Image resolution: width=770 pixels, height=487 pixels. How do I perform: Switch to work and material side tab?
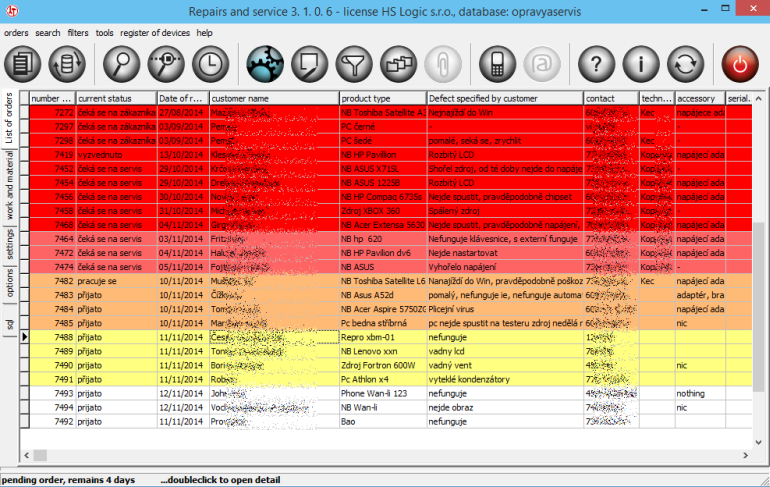tap(9, 186)
